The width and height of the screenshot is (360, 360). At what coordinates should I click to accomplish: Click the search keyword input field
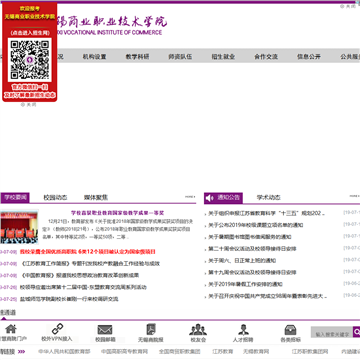click(x=332, y=332)
